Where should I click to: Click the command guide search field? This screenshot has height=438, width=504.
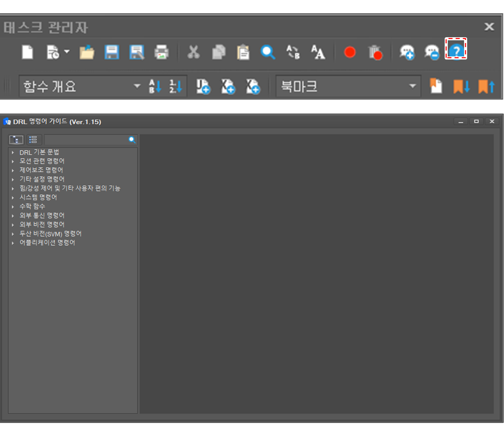click(86, 140)
